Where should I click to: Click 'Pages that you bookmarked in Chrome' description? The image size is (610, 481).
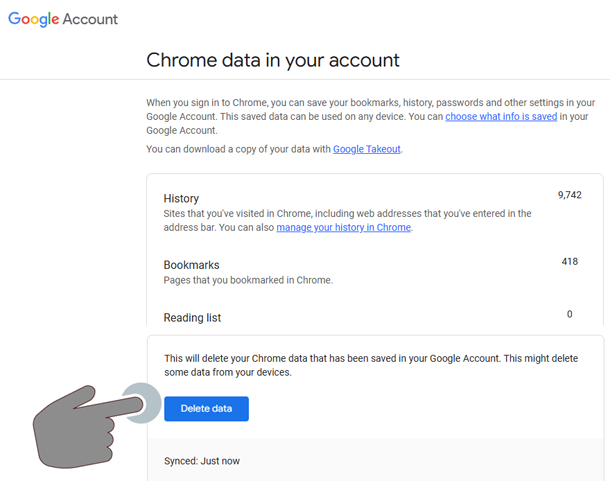[x=248, y=280]
